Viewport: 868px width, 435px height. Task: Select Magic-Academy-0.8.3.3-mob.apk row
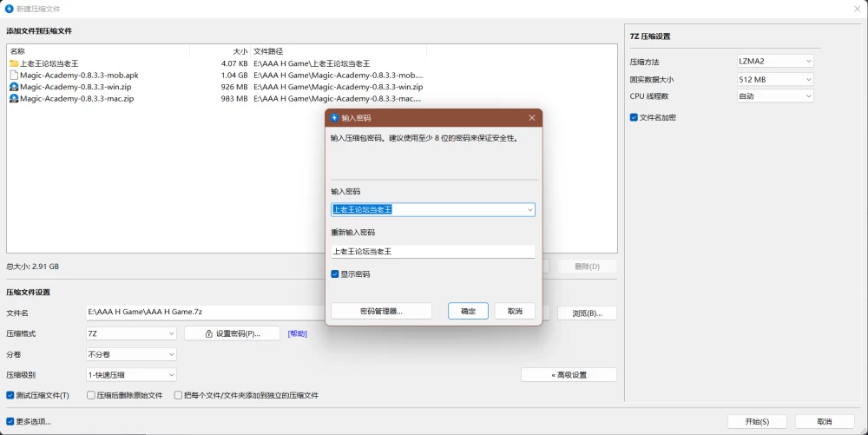tap(217, 76)
